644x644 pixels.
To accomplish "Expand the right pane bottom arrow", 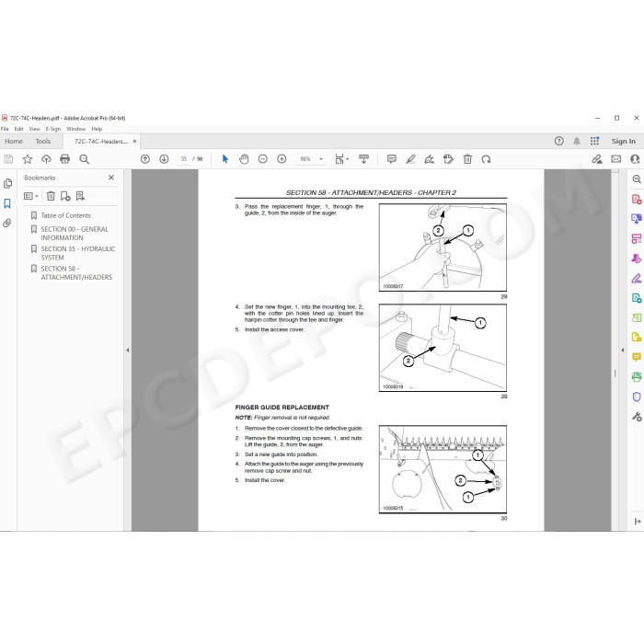I will coord(638,522).
